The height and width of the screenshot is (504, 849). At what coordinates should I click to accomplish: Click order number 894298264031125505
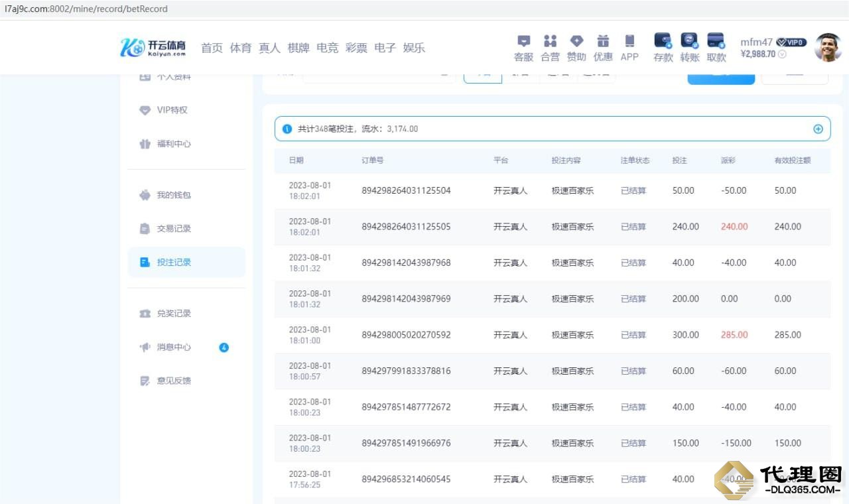[x=406, y=227]
